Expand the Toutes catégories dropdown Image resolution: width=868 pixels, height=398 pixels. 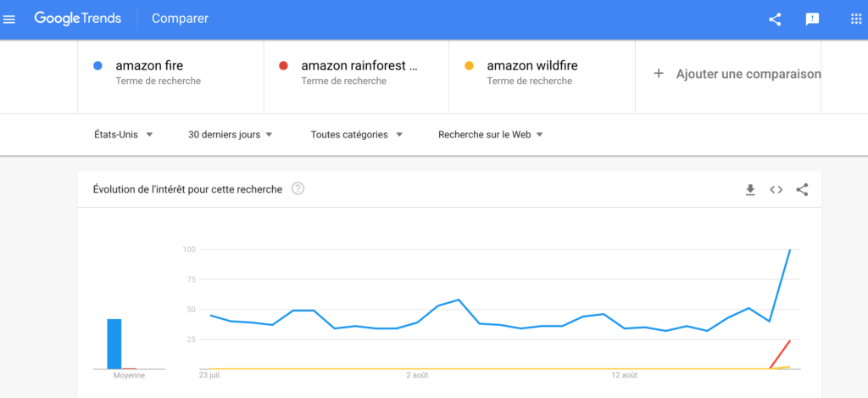point(357,135)
